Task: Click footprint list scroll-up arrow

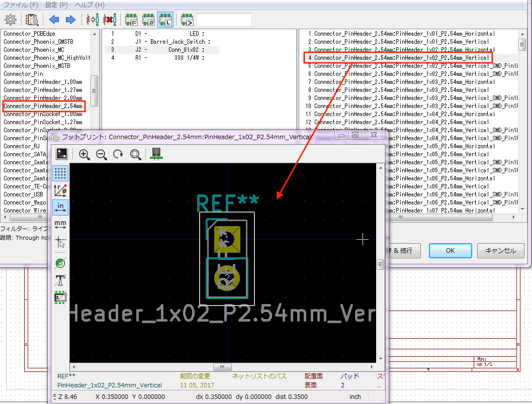Action: (522, 34)
